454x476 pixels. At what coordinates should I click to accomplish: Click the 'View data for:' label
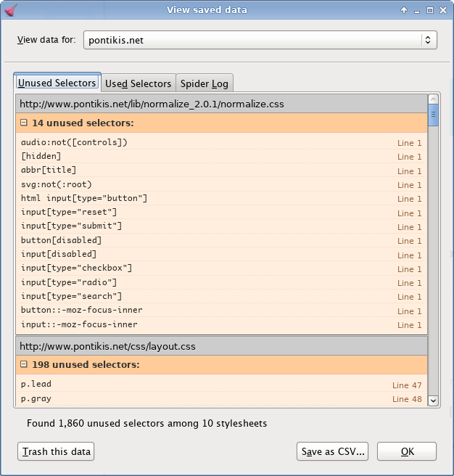46,40
